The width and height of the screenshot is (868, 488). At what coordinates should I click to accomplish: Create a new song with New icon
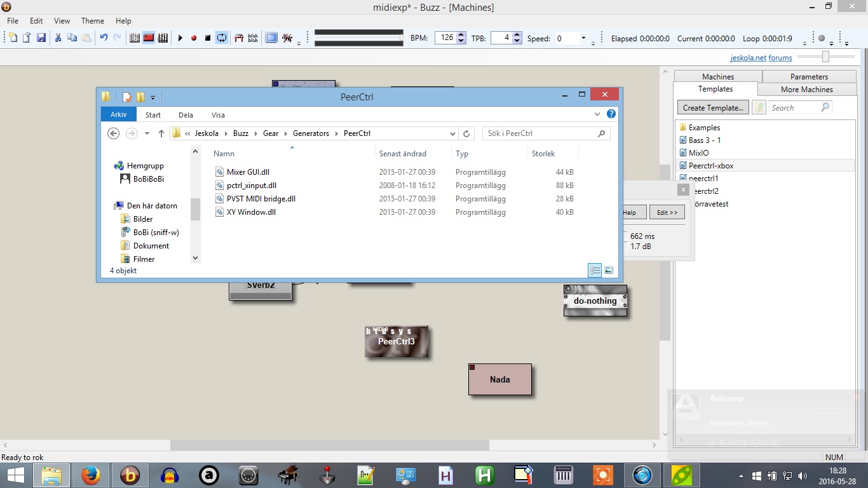pyautogui.click(x=13, y=38)
